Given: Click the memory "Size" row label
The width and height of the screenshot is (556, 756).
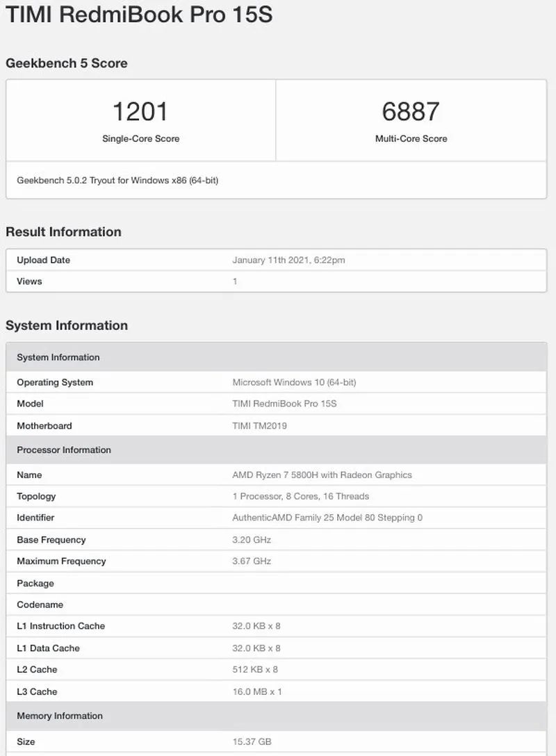Looking at the screenshot, I should point(26,741).
